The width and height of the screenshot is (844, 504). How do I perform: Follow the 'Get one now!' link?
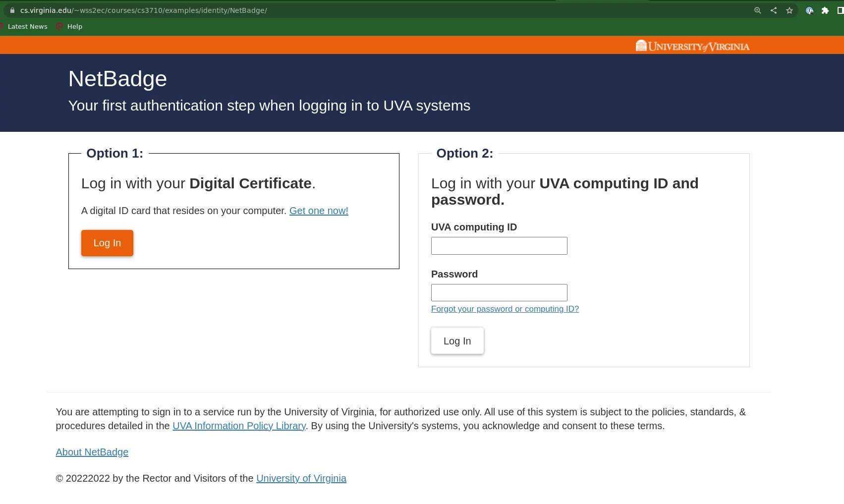click(x=319, y=211)
